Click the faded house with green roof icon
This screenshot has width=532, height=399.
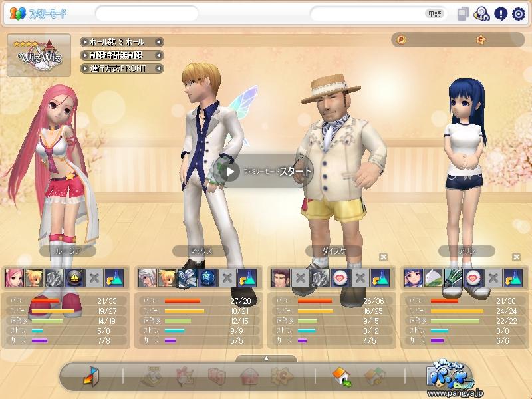[x=374, y=376]
